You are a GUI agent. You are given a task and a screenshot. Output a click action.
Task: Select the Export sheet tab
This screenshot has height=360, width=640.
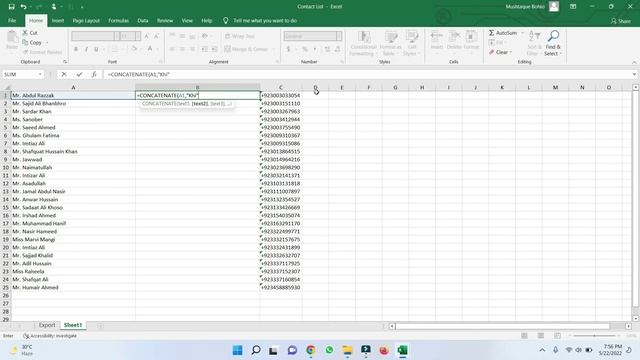tap(47, 325)
